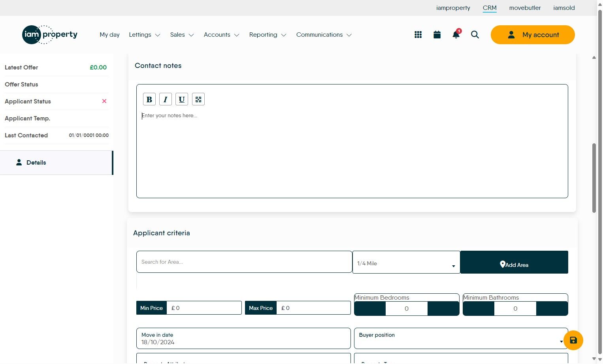Select the Details tab in sidebar

(x=57, y=163)
